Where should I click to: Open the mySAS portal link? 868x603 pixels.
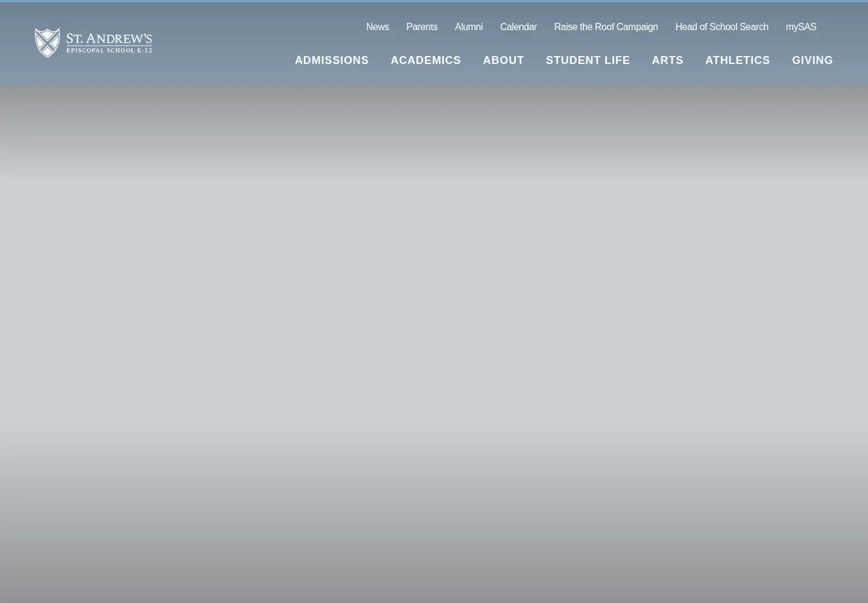pos(800,27)
